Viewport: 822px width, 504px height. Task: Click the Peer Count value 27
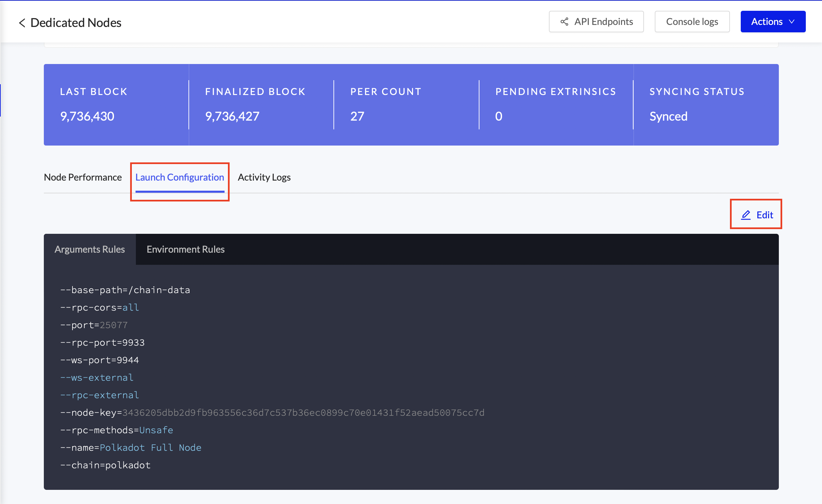[x=357, y=117]
